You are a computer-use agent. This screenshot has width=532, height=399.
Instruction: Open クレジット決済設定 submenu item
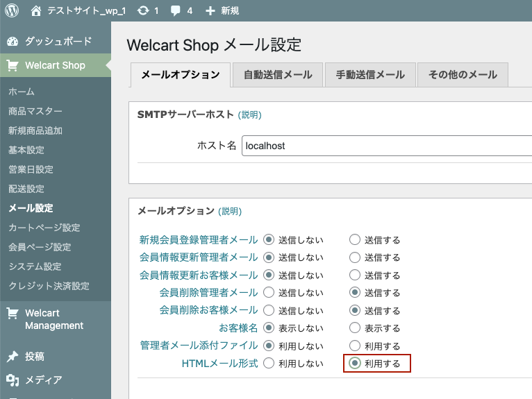tap(49, 286)
